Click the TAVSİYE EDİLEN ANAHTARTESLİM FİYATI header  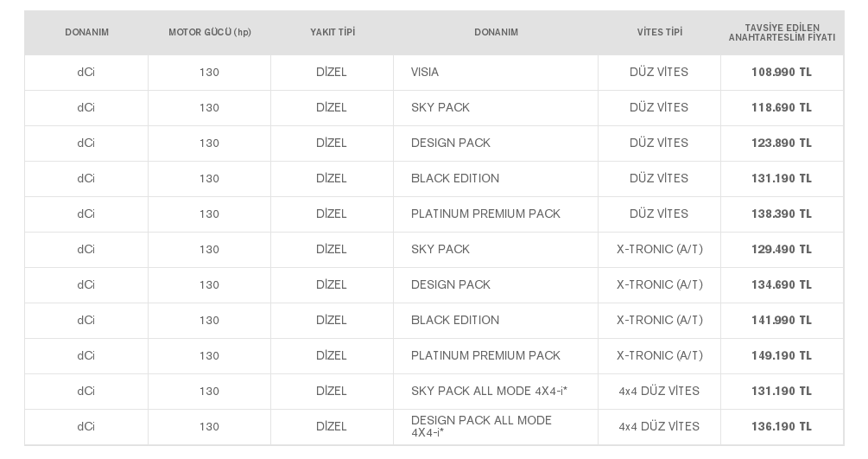782,32
